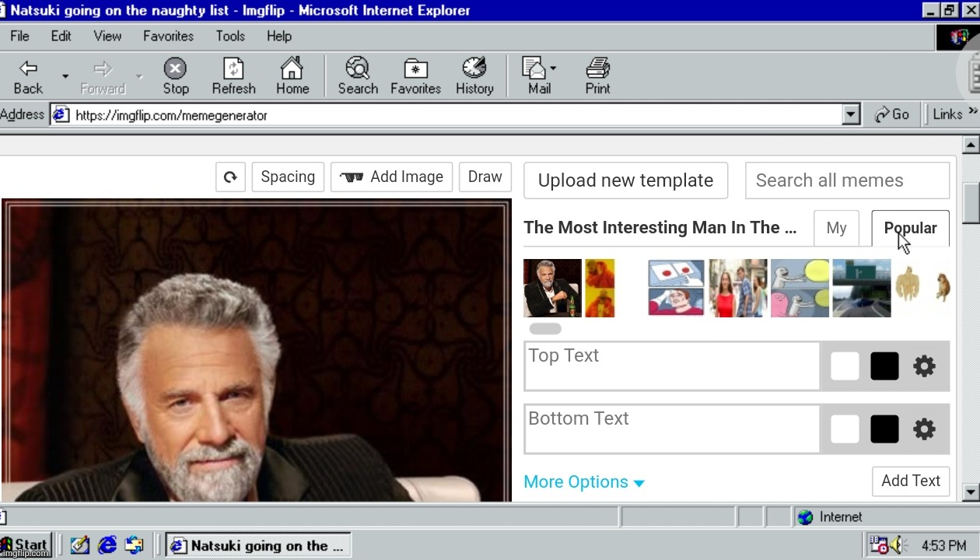The image size is (980, 560).
Task: Launch Internet Explorer from quick launch
Action: pos(107,545)
